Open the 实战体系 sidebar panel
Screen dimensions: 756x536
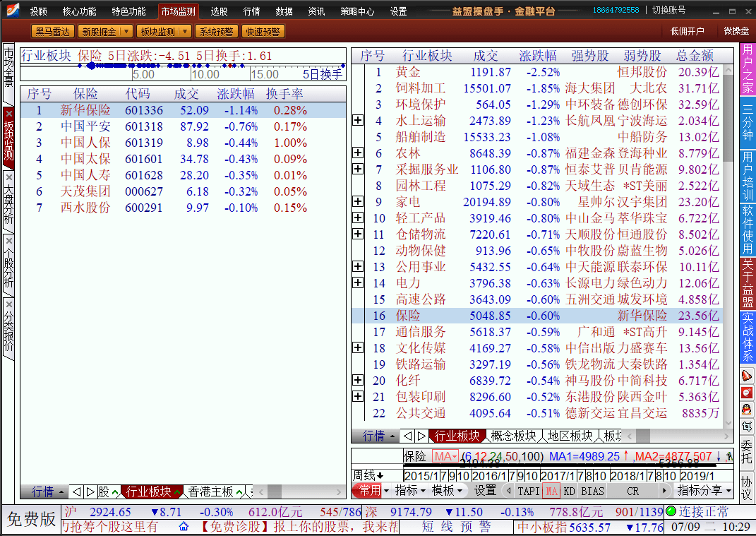(747, 338)
